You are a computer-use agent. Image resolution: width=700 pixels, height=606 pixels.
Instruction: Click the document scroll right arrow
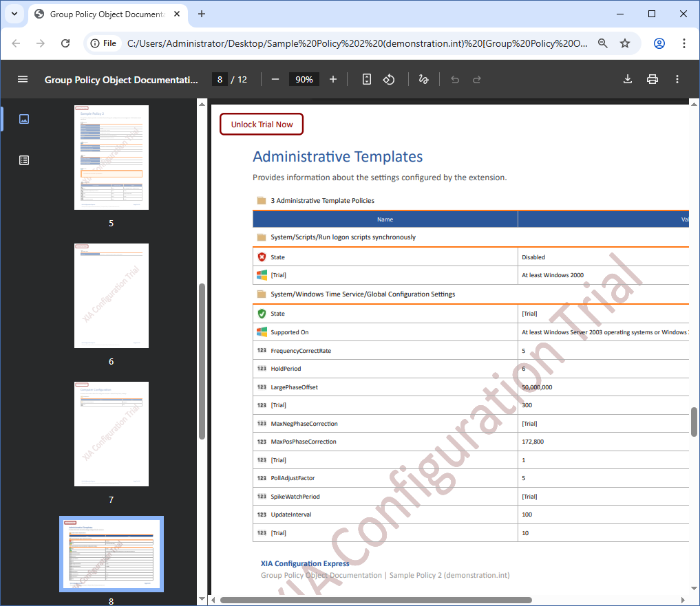(x=683, y=600)
